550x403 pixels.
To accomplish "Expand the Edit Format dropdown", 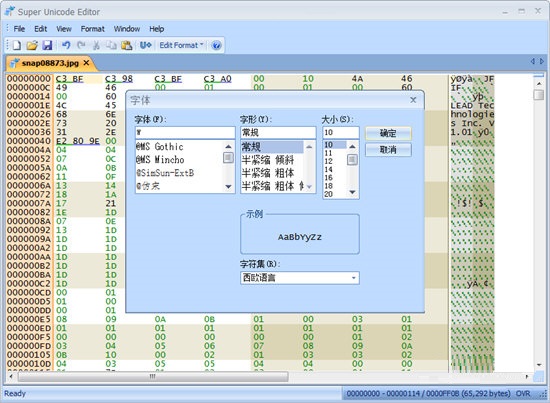I will click(x=181, y=45).
